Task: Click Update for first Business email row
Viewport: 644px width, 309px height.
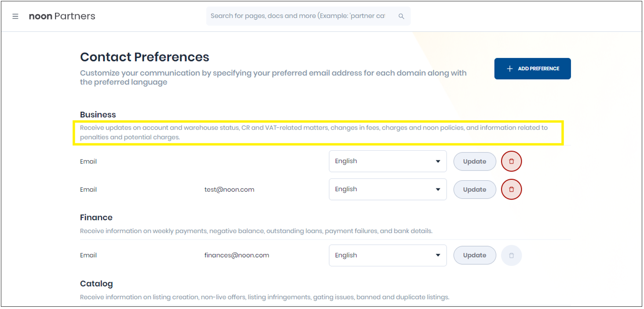Action: coord(475,161)
